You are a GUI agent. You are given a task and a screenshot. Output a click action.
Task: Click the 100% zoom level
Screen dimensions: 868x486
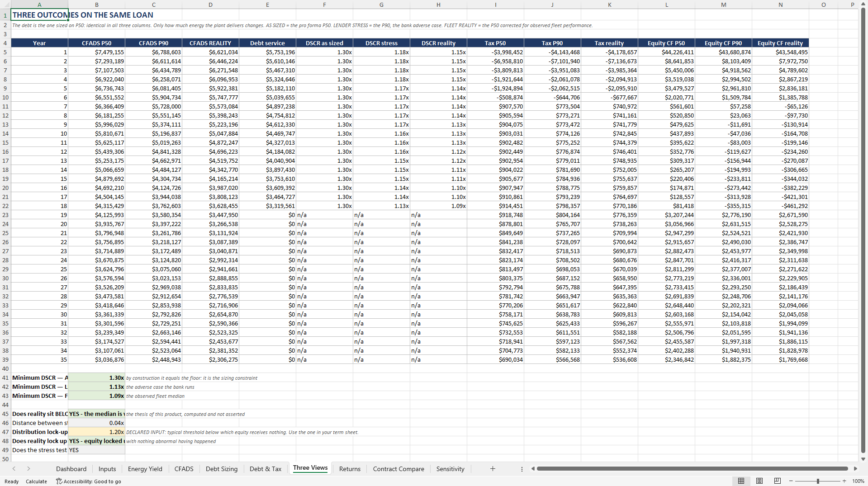point(858,481)
